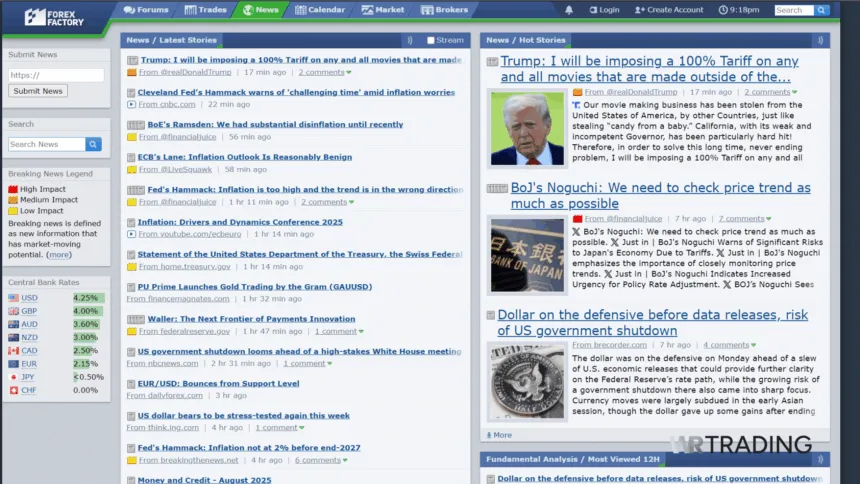
Task: Open Hot Stories panel options icon
Action: tap(818, 40)
